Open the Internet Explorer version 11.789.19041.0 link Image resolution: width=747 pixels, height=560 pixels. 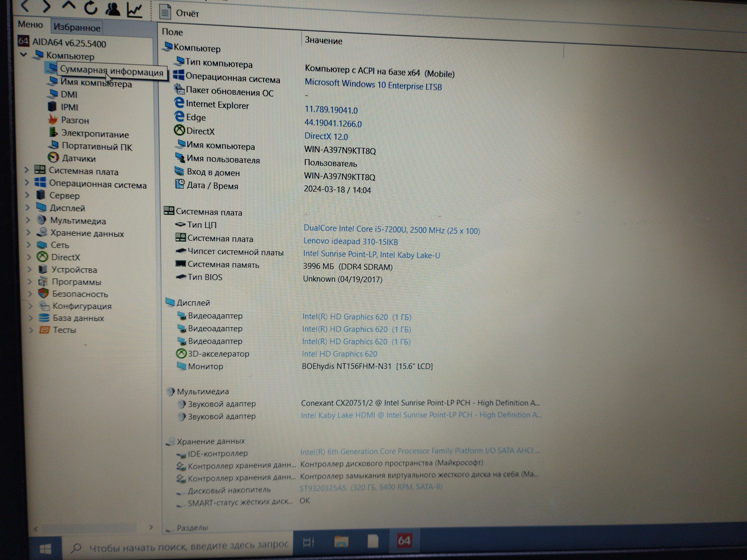pos(331,110)
